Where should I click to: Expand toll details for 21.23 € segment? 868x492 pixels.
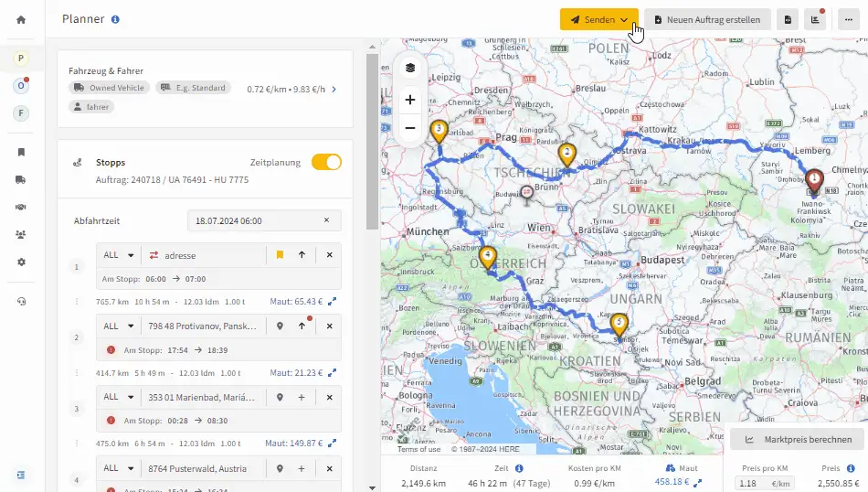click(x=333, y=373)
